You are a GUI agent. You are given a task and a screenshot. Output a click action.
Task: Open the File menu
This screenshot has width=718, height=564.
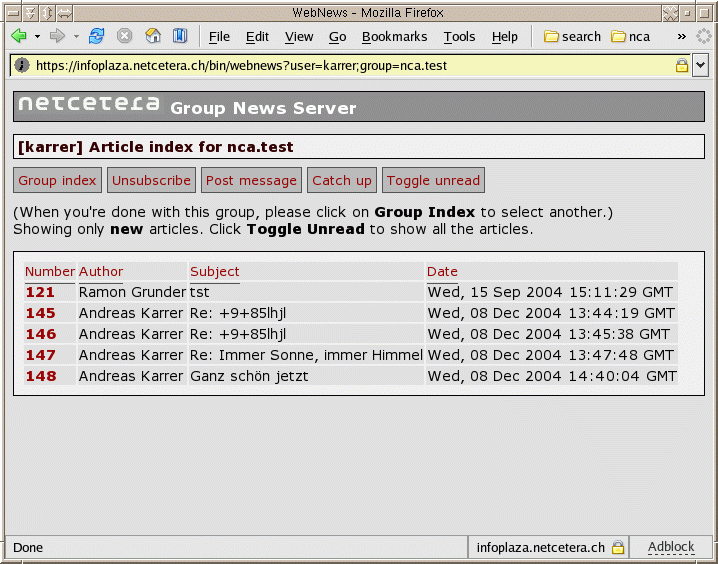tap(219, 37)
